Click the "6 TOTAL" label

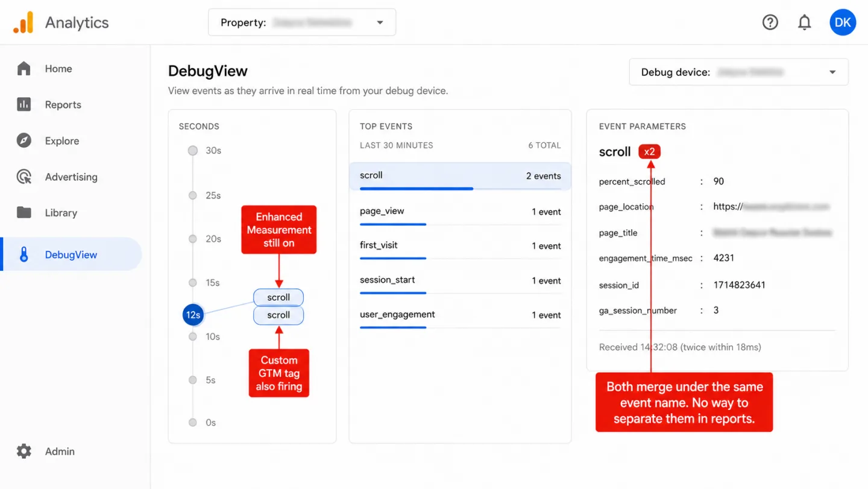[x=544, y=145]
